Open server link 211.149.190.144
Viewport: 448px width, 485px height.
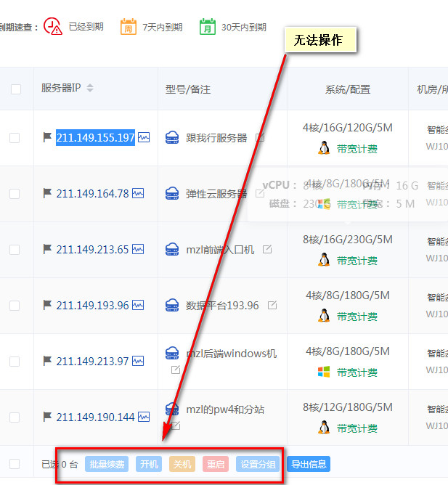[x=95, y=417]
